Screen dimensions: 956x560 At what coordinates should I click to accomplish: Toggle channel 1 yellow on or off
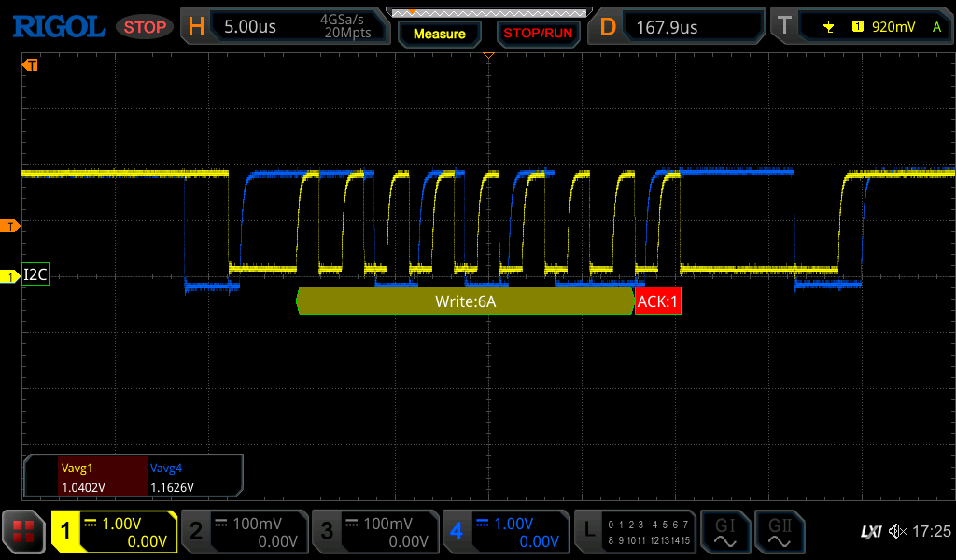click(x=114, y=531)
